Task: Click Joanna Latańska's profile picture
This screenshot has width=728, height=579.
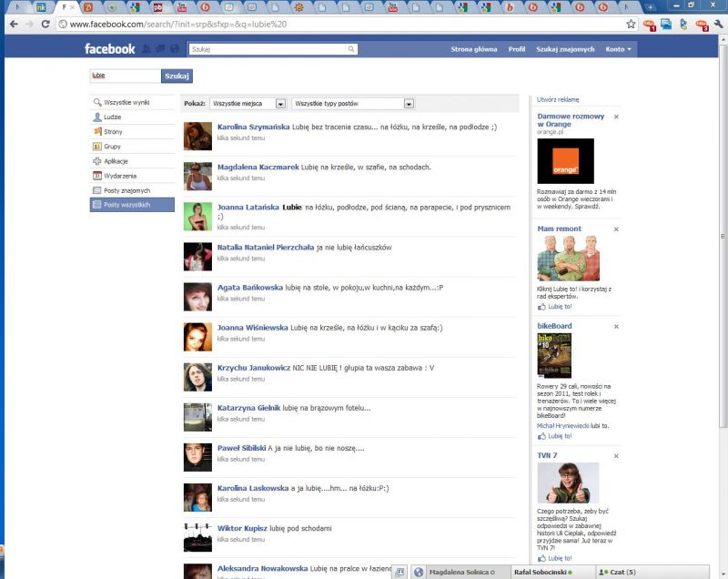Action: (197, 217)
